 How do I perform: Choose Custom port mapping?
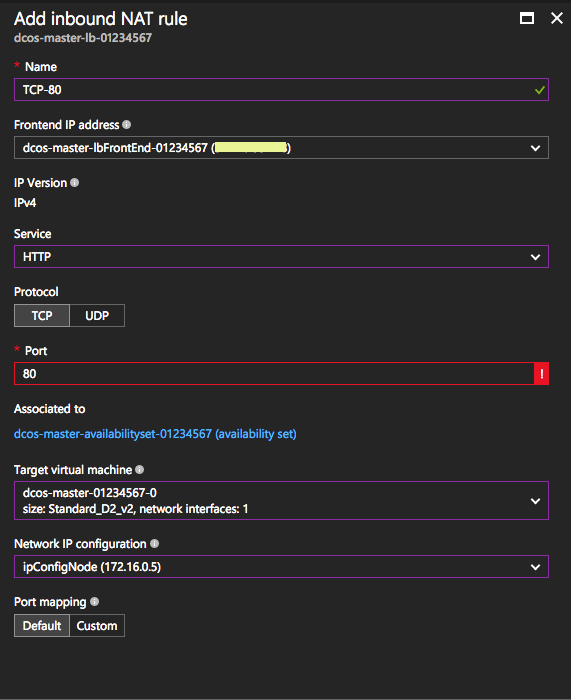point(97,625)
